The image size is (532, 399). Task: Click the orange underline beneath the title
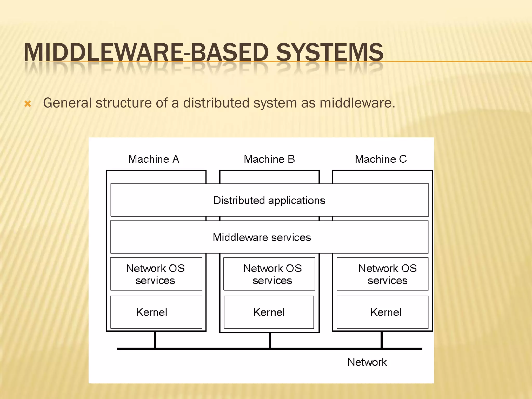point(457,62)
